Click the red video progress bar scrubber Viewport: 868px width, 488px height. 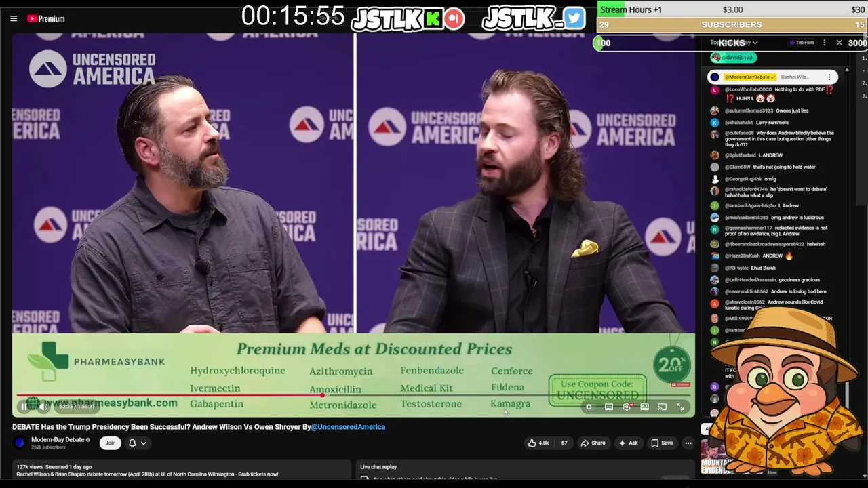tap(321, 394)
